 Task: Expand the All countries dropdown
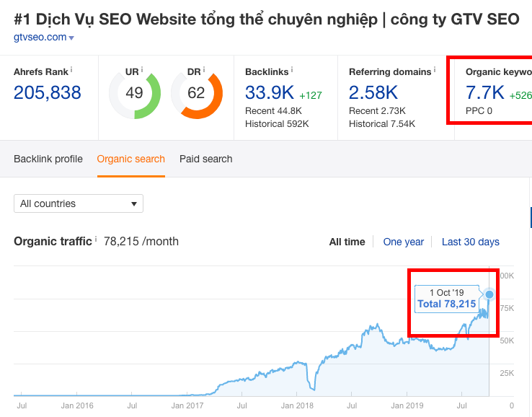point(79,203)
